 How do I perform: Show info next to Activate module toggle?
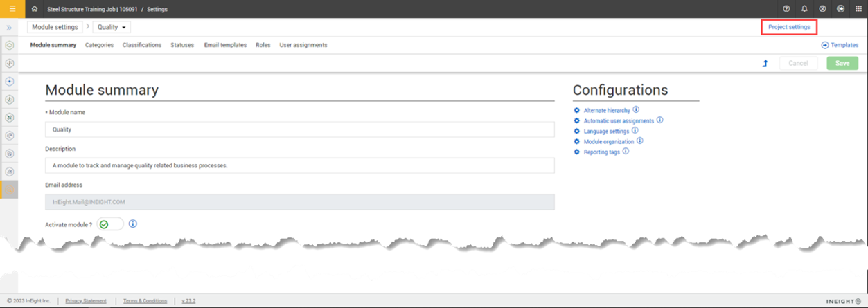click(133, 224)
